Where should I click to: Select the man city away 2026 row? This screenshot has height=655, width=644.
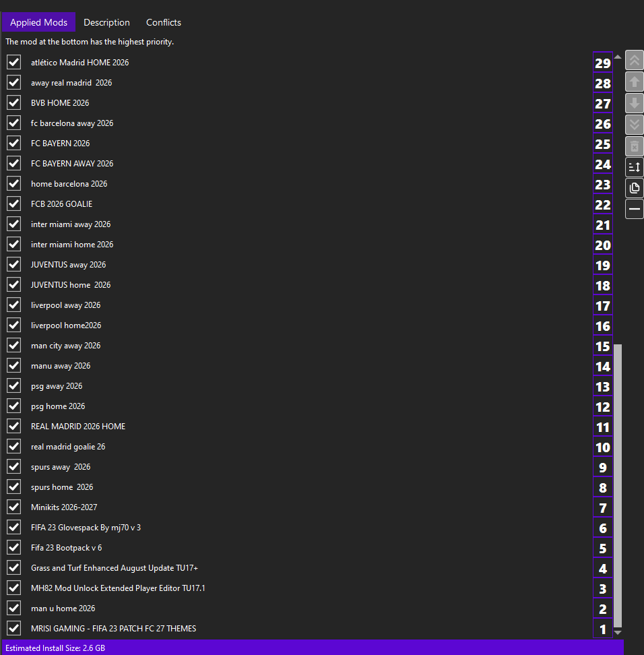pos(308,346)
